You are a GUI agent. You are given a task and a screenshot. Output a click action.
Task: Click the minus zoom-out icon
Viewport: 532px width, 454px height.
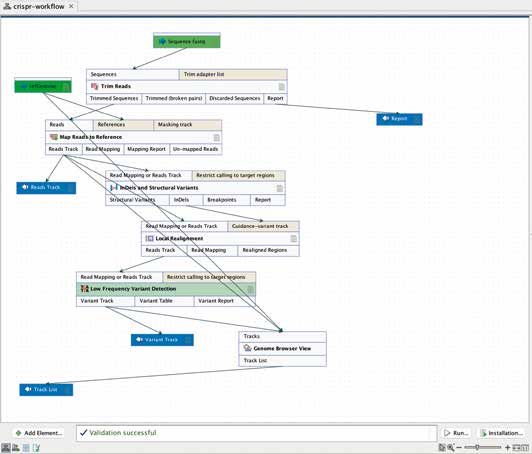(459, 448)
